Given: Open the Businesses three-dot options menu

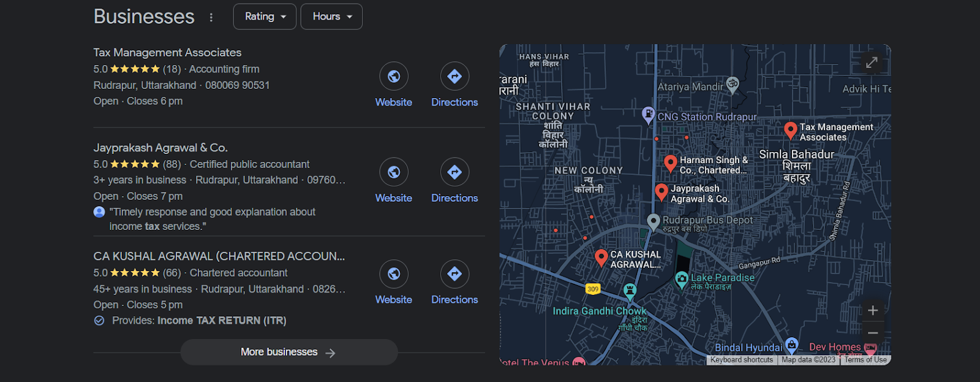Looking at the screenshot, I should (x=211, y=17).
